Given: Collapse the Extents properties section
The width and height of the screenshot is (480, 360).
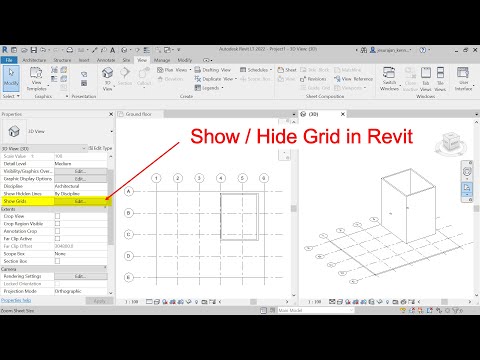Looking at the screenshot, I should coord(105,208).
